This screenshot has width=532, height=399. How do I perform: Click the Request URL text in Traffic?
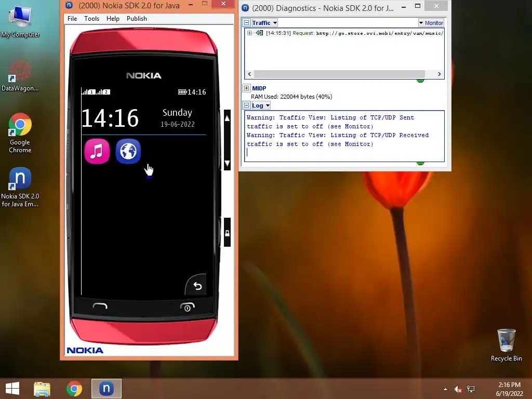(380, 33)
